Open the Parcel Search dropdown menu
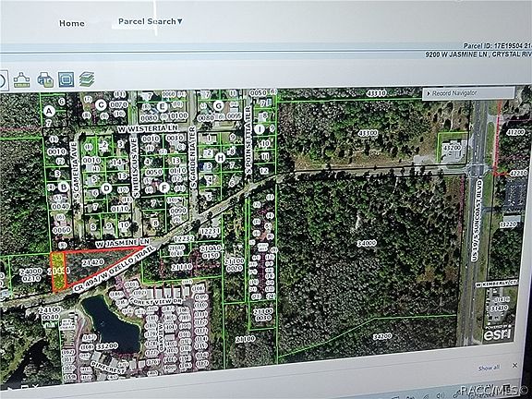The width and height of the screenshot is (532, 399). coord(151,21)
